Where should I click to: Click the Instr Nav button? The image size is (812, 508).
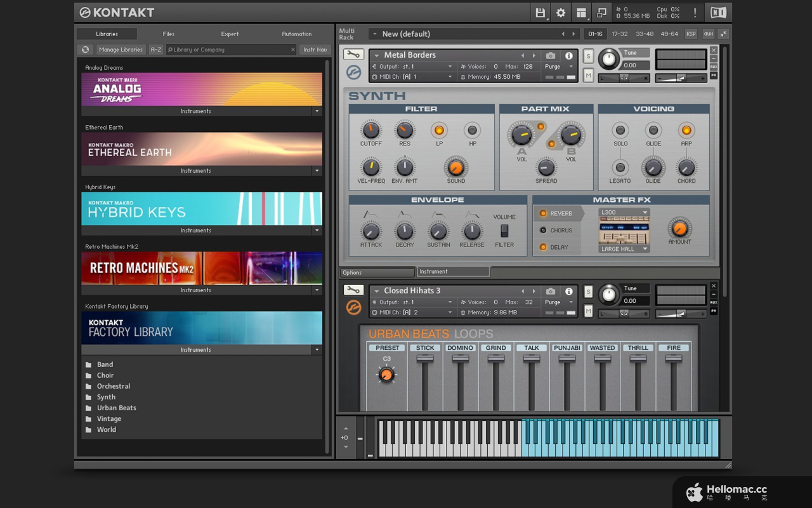[315, 50]
